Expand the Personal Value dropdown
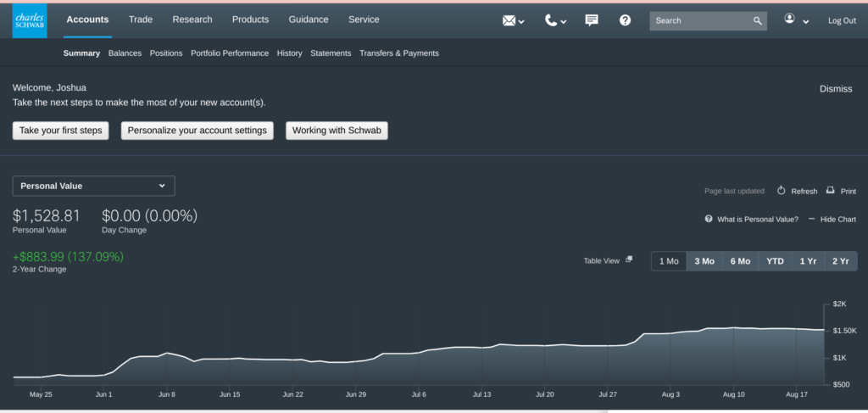The image size is (868, 413). (x=93, y=186)
